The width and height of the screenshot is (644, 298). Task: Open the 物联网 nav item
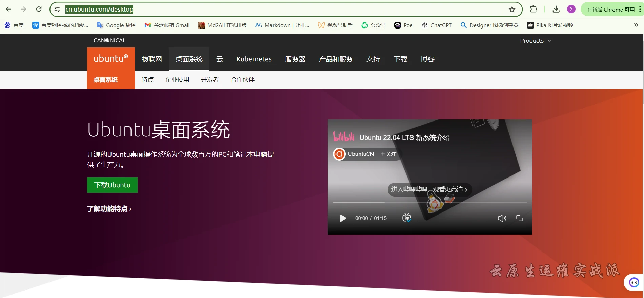[x=152, y=59]
